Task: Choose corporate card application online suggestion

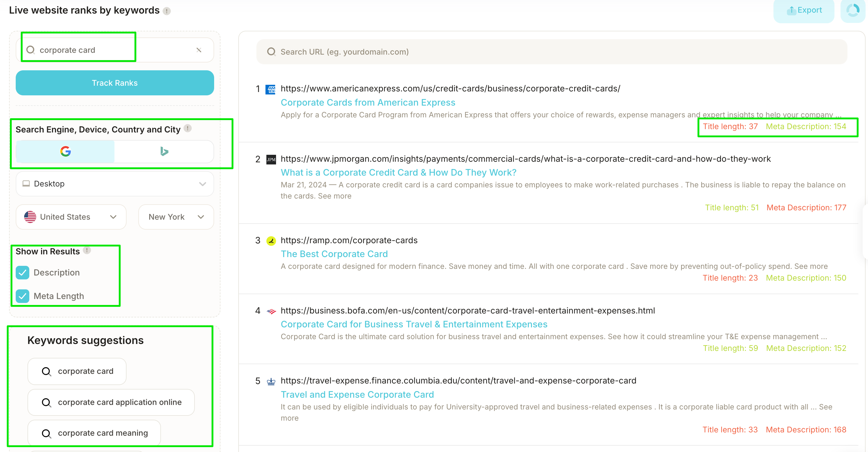Action: [x=111, y=402]
